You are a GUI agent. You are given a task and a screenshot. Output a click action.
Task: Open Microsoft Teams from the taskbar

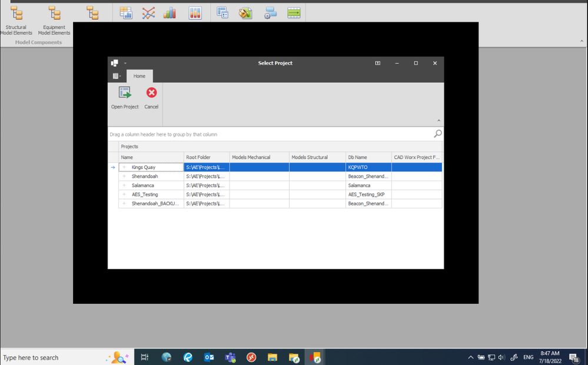[x=230, y=357]
